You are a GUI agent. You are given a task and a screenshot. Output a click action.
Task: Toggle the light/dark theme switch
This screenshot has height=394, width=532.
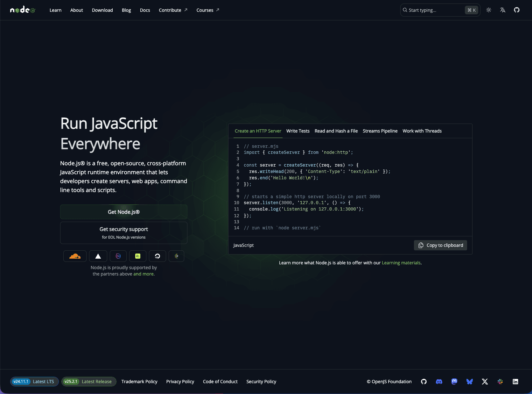[489, 10]
